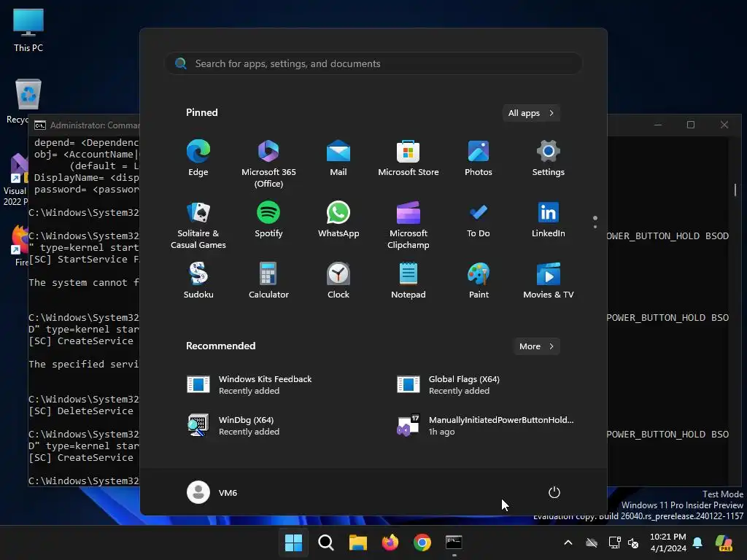Click the OneDrive tray icon
Viewport: 747px width, 560px height.
(x=592, y=542)
